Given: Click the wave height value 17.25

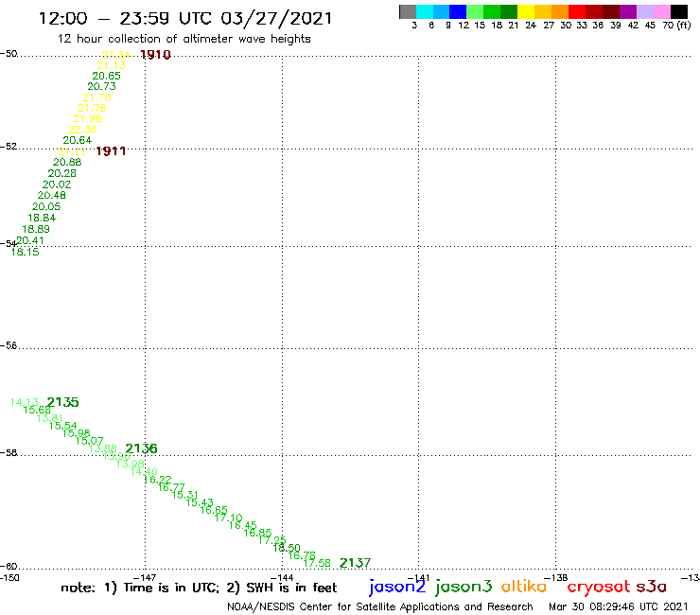Looking at the screenshot, I should click(271, 540).
